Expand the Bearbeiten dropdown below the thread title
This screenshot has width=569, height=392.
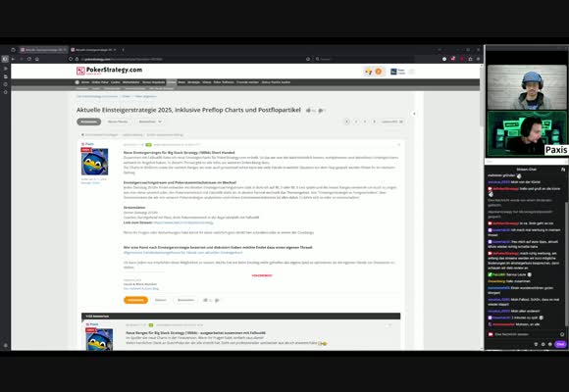point(150,122)
